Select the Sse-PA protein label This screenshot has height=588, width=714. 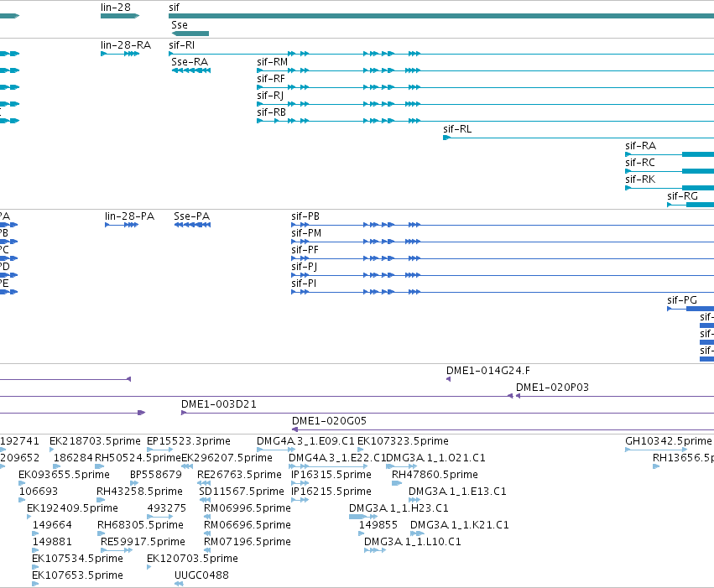tap(191, 216)
